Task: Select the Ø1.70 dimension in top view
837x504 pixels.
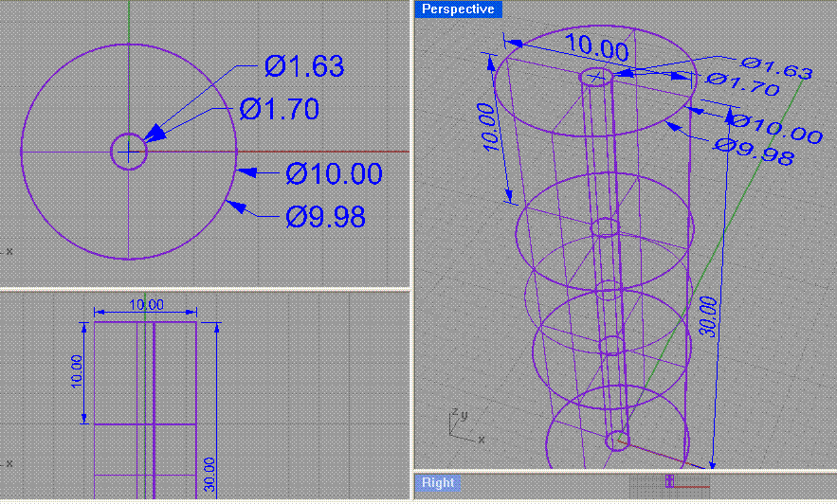Action: tap(280, 109)
